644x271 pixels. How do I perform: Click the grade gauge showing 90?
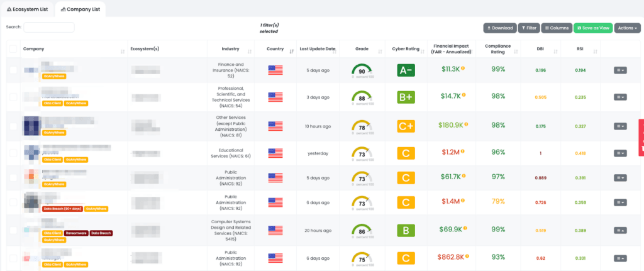(362, 70)
